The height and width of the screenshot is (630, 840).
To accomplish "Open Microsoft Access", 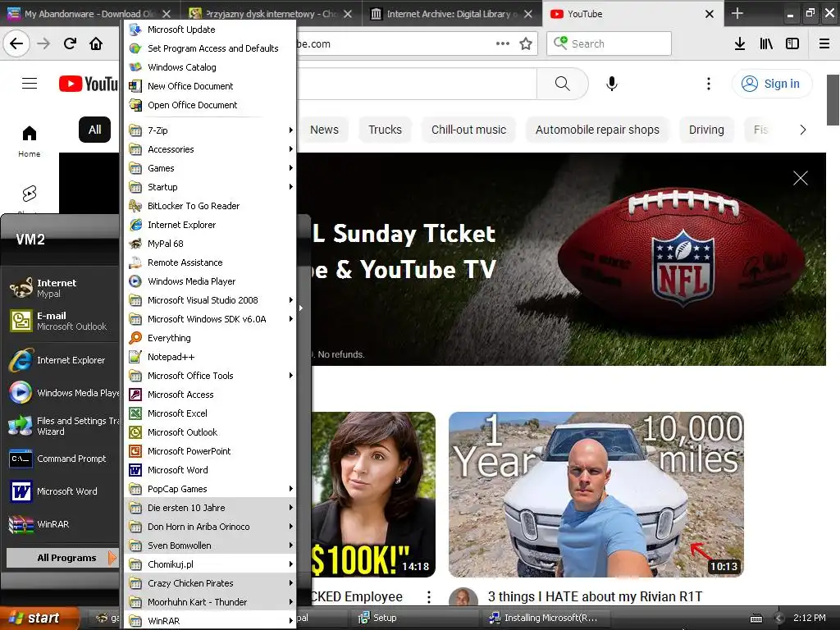I will pyautogui.click(x=209, y=395).
